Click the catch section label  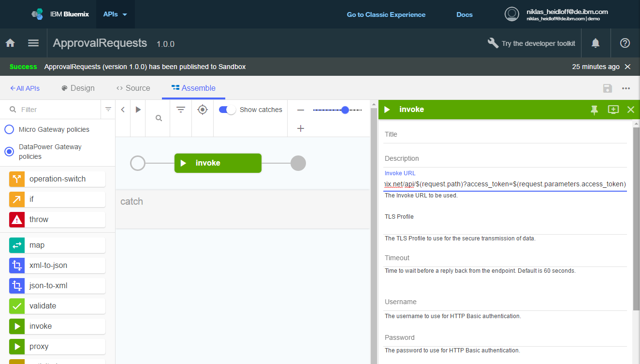(x=131, y=201)
